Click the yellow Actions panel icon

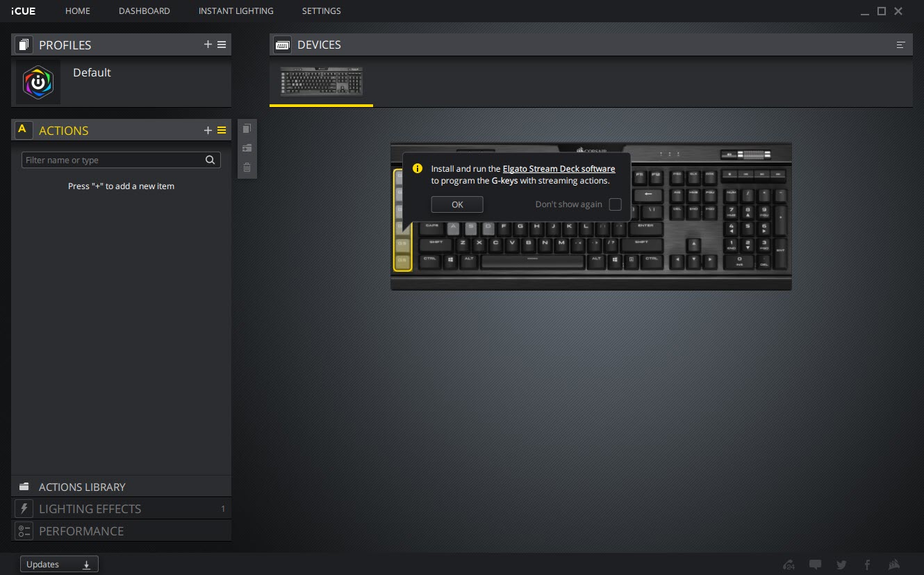(x=24, y=130)
